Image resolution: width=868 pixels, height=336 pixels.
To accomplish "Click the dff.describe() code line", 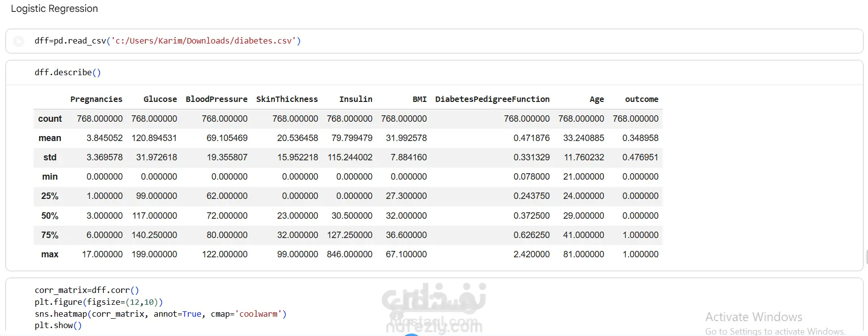I will point(68,72).
